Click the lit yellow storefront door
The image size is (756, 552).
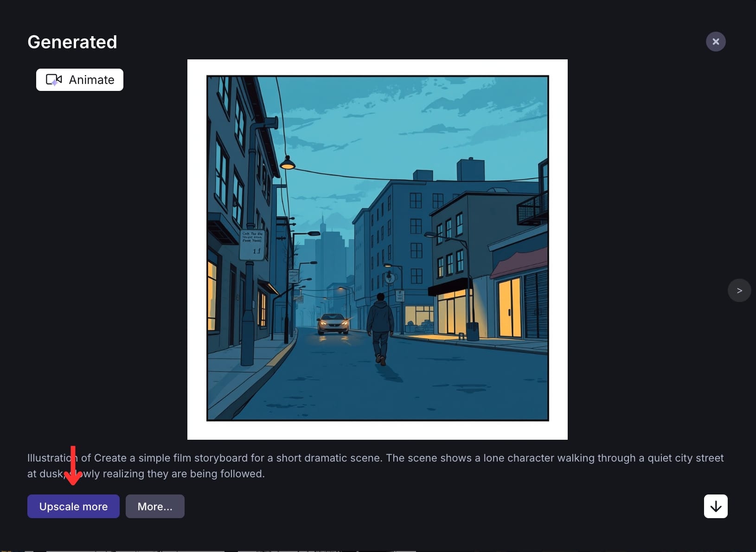coord(509,308)
